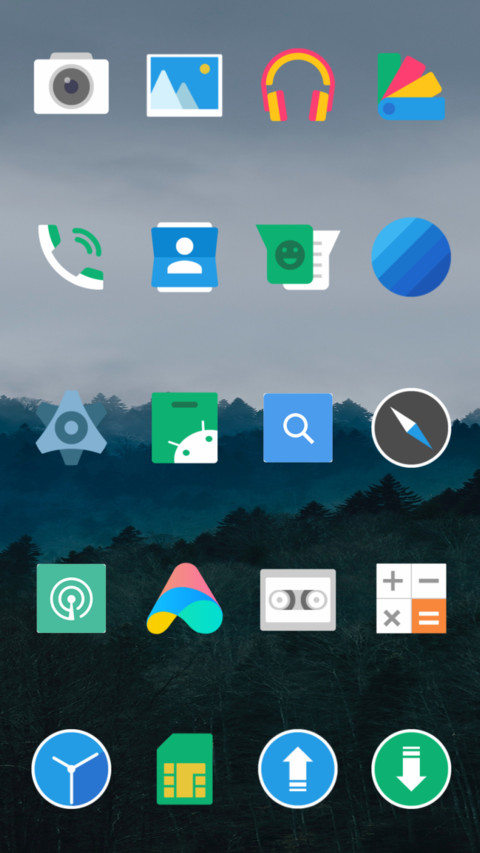This screenshot has height=853, width=480.
Task: Open the Themes color swatch app
Action: pyautogui.click(x=411, y=86)
